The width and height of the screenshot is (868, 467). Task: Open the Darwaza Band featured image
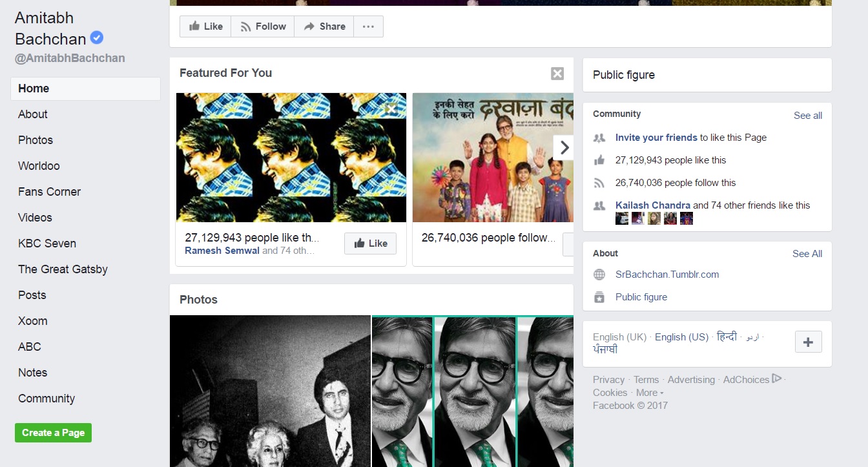(493, 158)
